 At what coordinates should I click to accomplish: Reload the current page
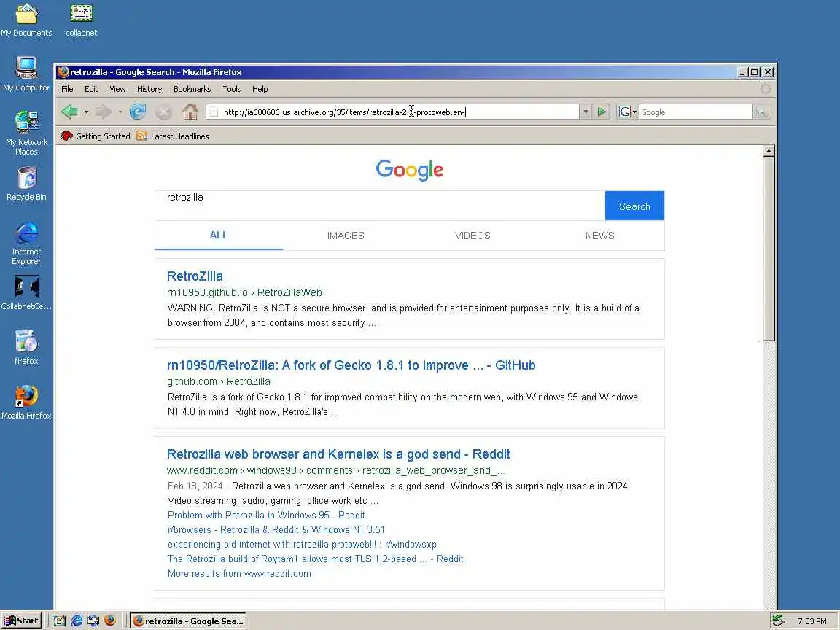point(138,112)
